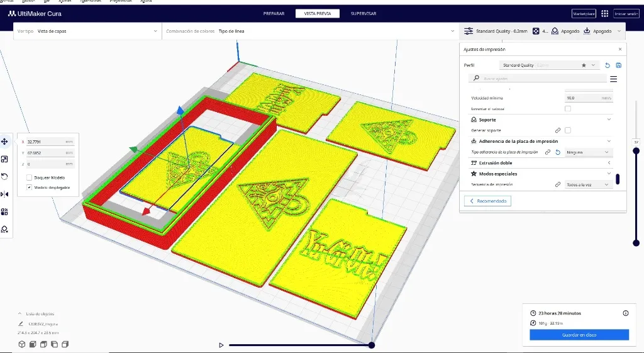The image size is (644, 353).
Task: Click the infill icon in settings summary
Action: tap(536, 31)
